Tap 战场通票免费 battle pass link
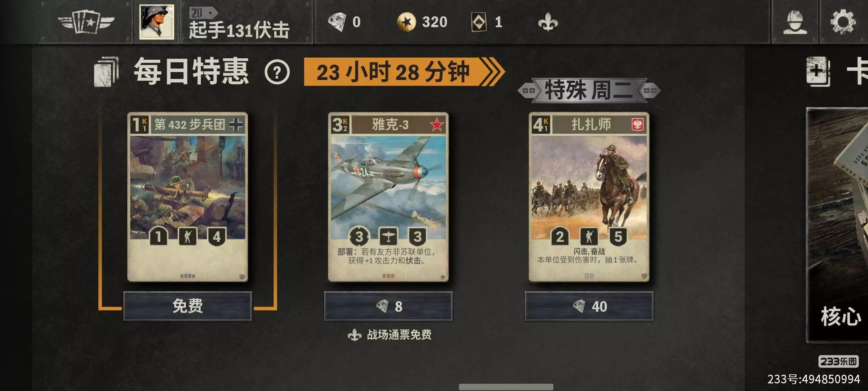The width and height of the screenshot is (868, 391). point(390,335)
